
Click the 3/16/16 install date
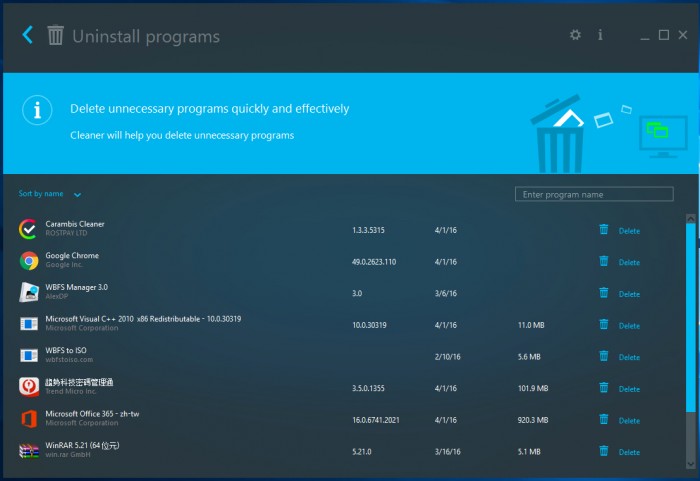(x=447, y=452)
